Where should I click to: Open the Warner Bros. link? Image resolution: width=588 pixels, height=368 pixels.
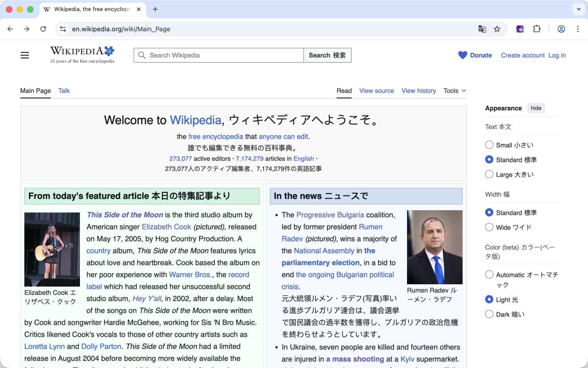(x=191, y=275)
